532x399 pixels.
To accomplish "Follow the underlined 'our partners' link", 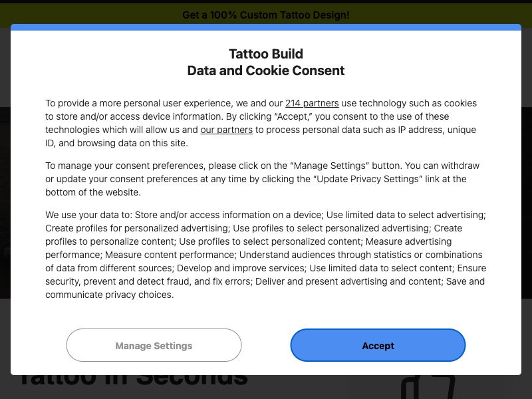I will (226, 130).
